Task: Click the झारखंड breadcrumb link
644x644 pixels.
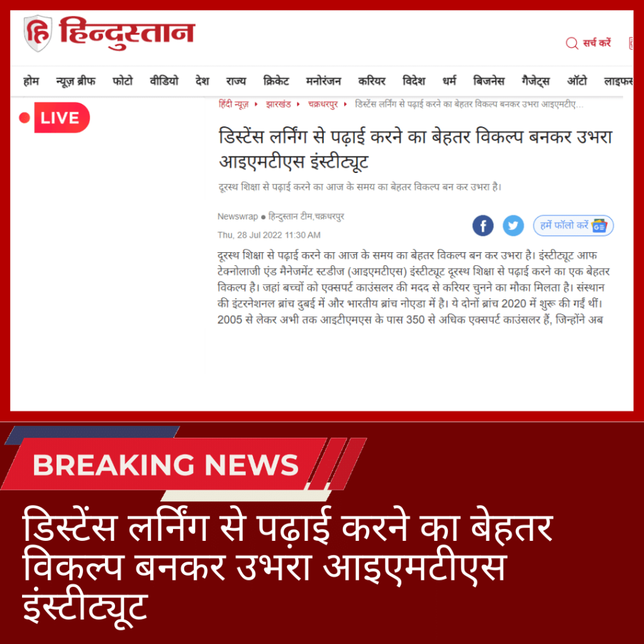Action: 278,104
